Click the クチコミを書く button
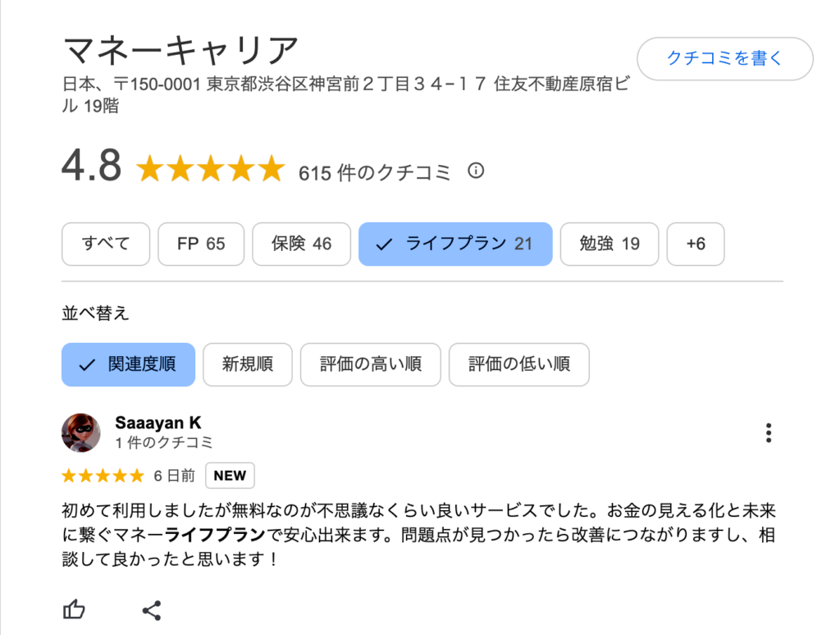840x635 pixels. (725, 58)
